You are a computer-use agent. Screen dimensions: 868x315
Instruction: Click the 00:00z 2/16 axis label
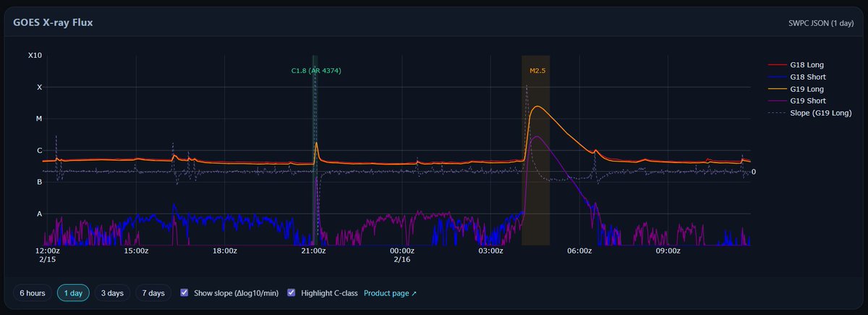click(x=401, y=255)
